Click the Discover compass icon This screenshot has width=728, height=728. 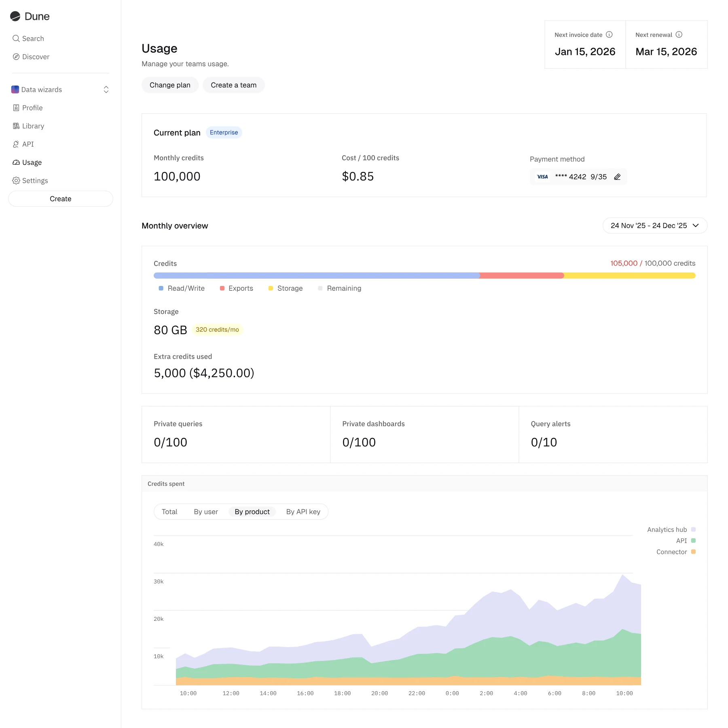16,57
